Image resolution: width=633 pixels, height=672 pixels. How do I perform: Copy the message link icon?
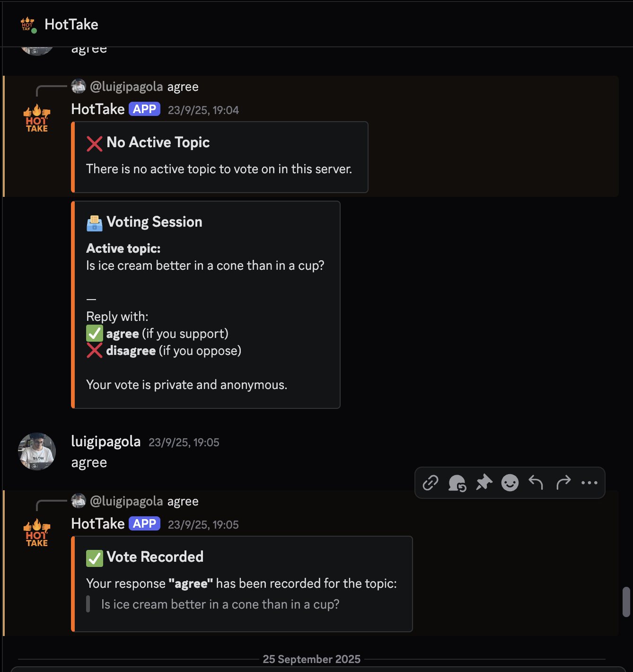pyautogui.click(x=430, y=483)
